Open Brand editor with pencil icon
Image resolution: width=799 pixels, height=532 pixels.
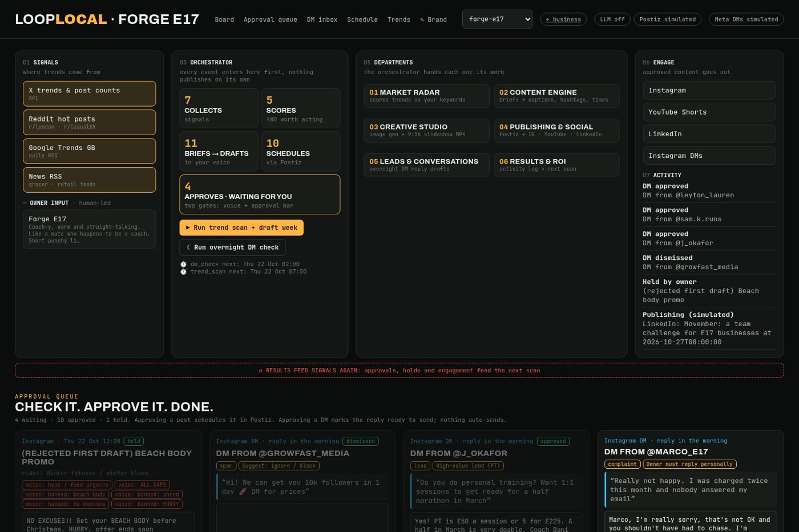tap(434, 19)
